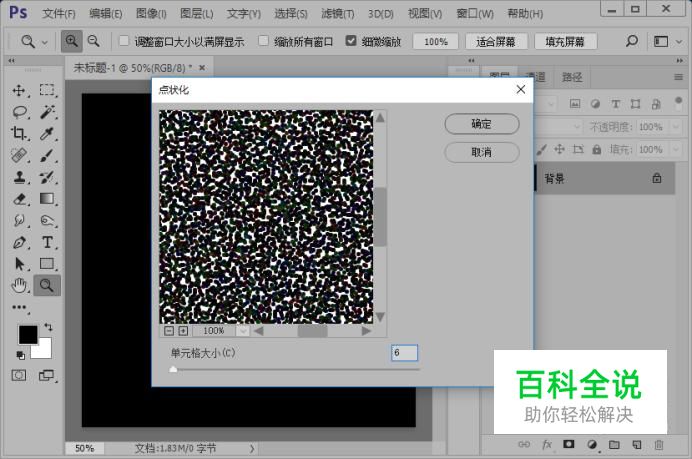Select the Hand tool
The height and width of the screenshot is (459, 692).
19,286
